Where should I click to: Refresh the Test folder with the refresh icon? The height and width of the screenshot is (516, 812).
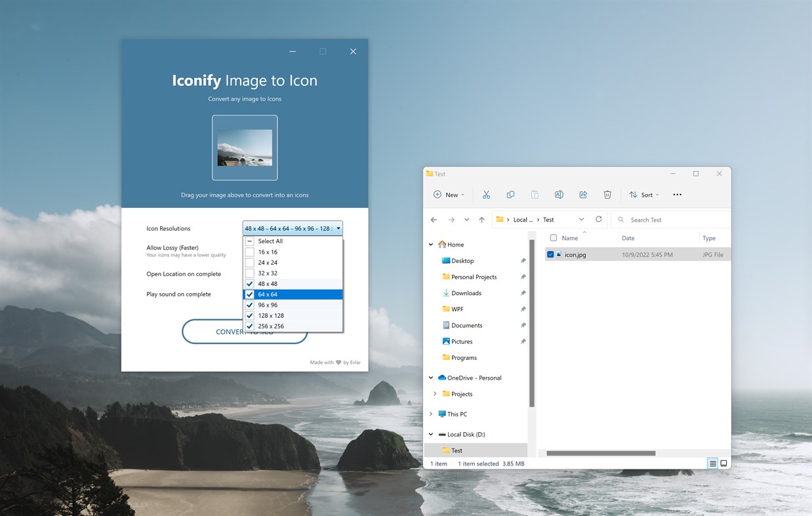coord(598,219)
